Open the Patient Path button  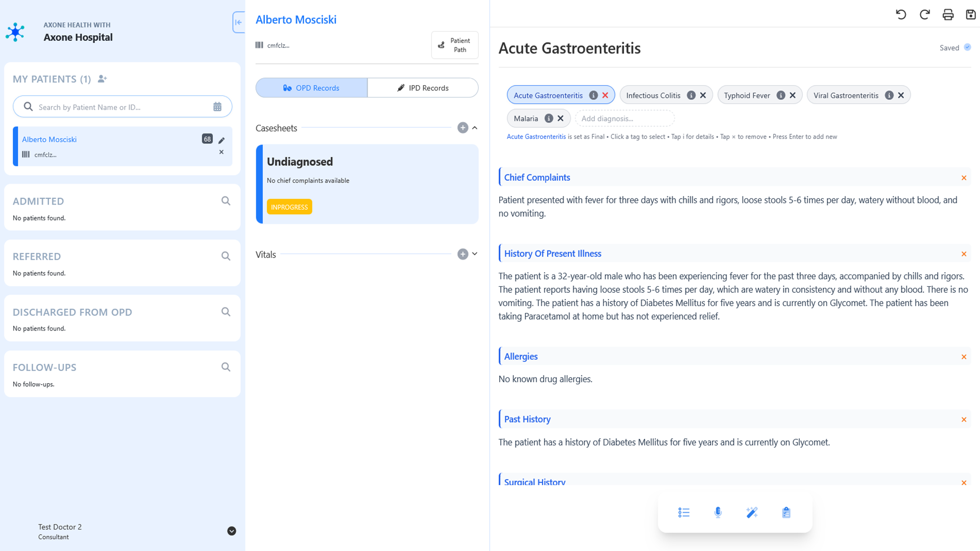[454, 45]
